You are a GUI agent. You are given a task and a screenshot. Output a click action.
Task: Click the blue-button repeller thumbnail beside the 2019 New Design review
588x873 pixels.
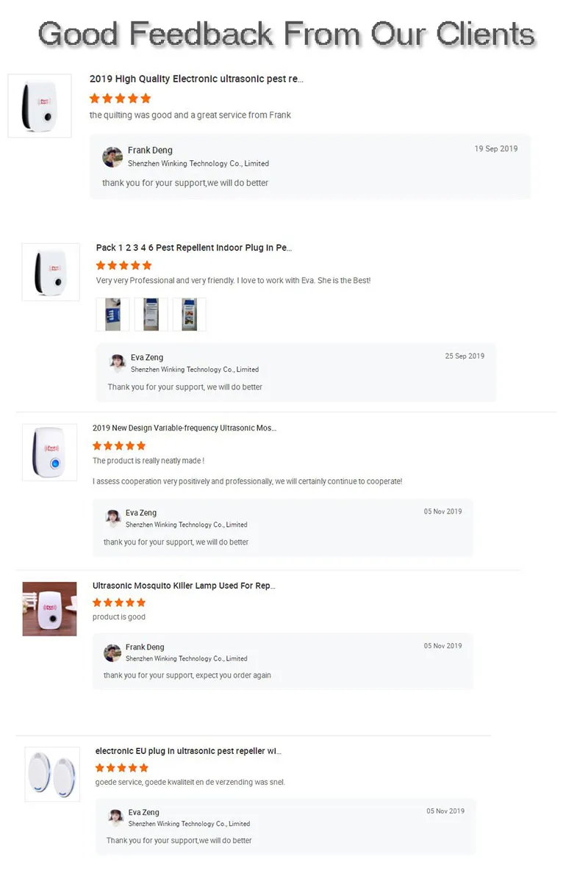49,452
